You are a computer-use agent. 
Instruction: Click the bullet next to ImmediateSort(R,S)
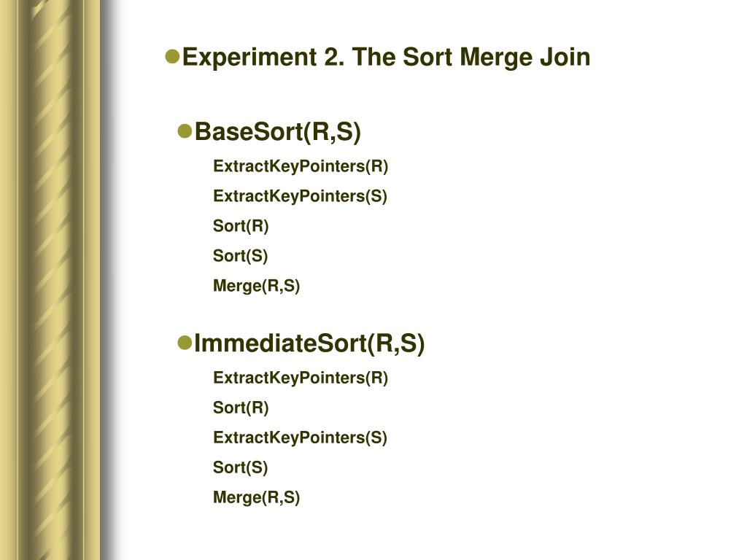[x=185, y=343]
